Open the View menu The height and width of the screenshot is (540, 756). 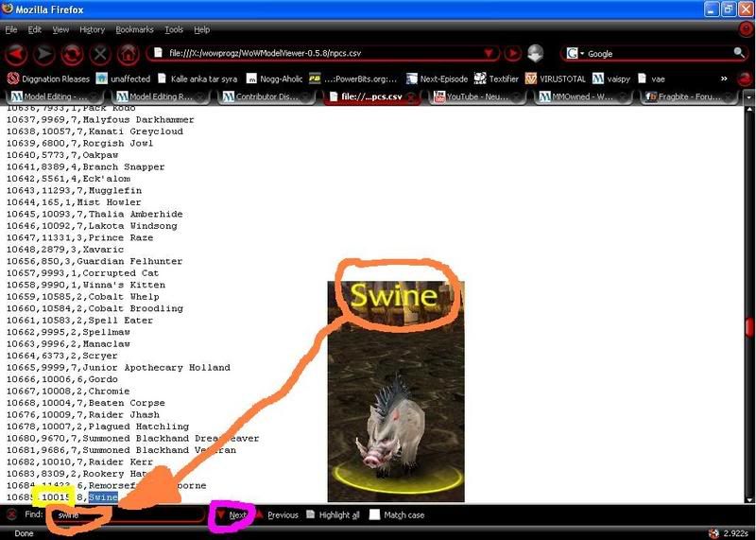tap(60, 30)
